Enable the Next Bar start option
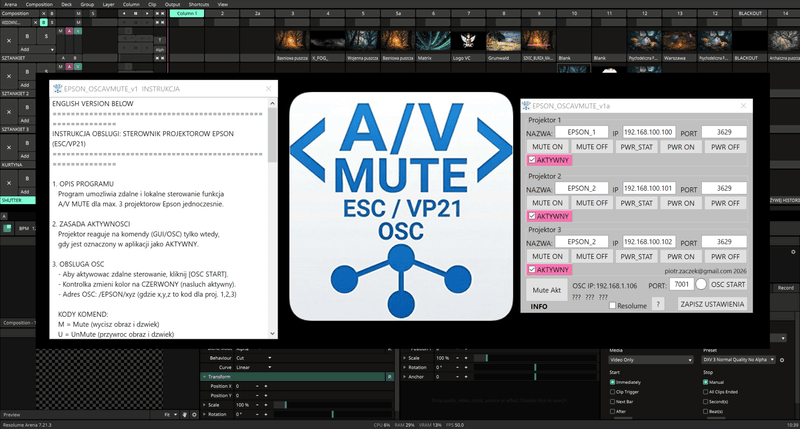Viewport: 800px width, 429px height. pyautogui.click(x=613, y=401)
